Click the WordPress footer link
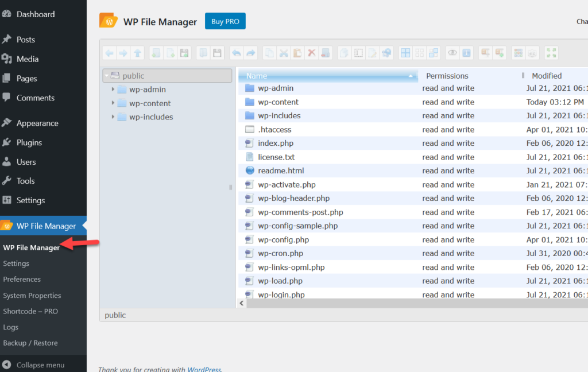The image size is (588, 372). pos(204,369)
